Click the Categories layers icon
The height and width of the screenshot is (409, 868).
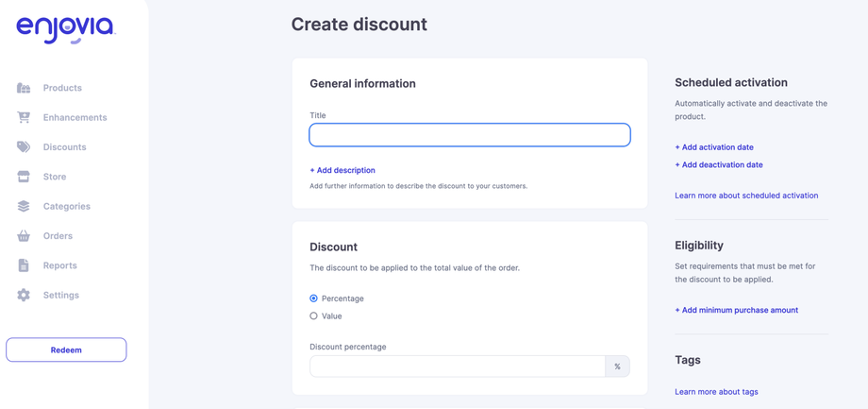point(24,206)
